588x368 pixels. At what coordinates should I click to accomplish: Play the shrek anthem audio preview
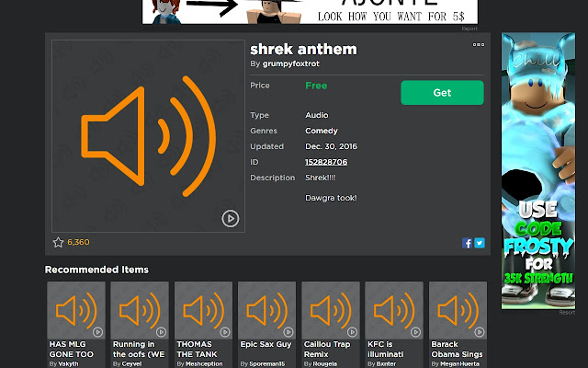(x=231, y=219)
